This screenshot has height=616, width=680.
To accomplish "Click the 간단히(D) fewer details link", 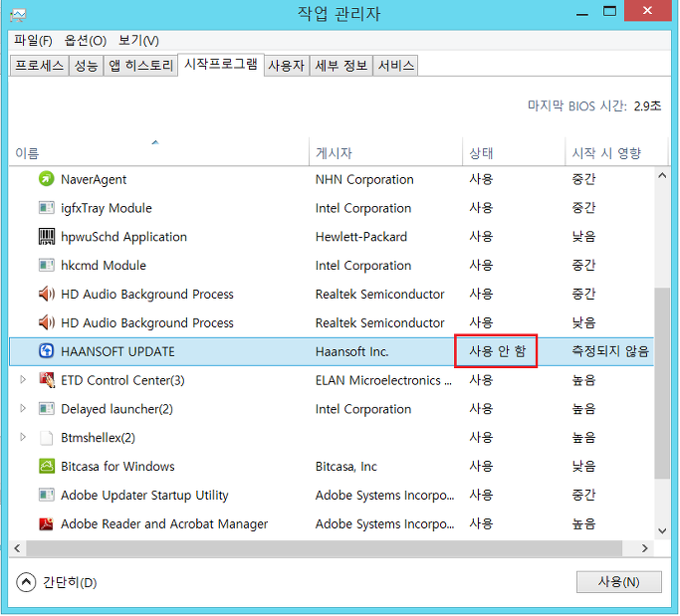I will (70, 582).
